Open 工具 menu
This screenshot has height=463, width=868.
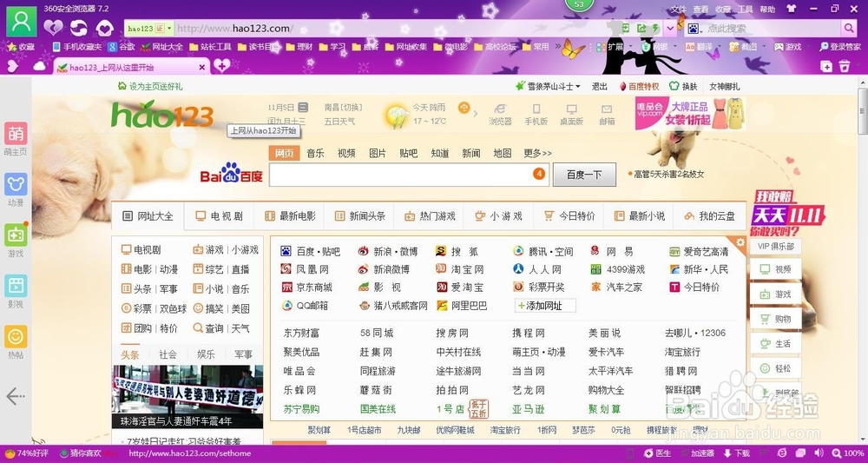click(x=746, y=9)
